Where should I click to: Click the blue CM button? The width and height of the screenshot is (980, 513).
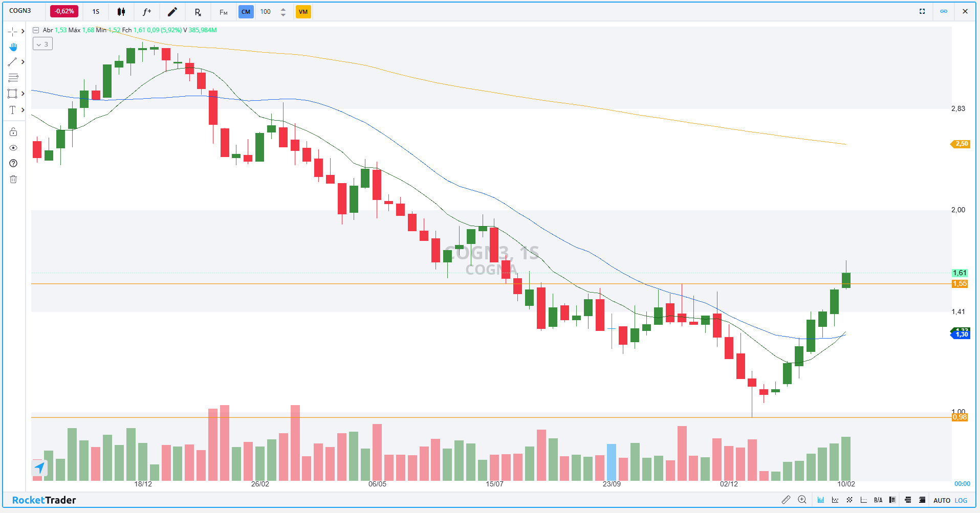click(x=246, y=12)
